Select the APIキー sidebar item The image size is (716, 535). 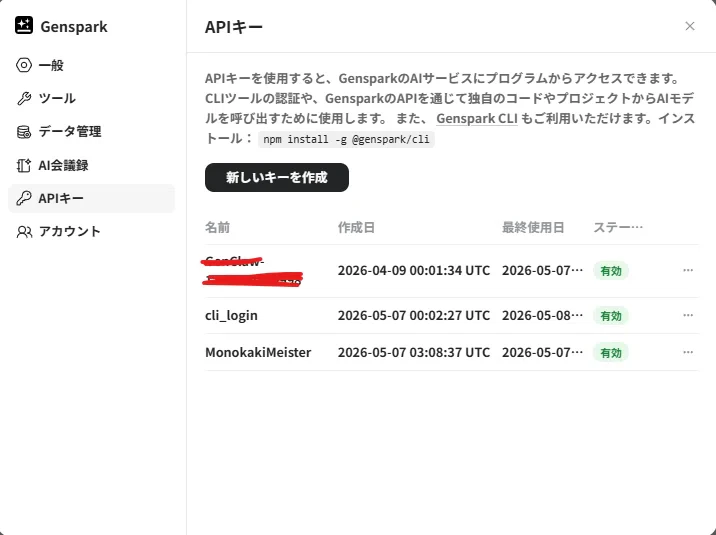[x=91, y=198]
